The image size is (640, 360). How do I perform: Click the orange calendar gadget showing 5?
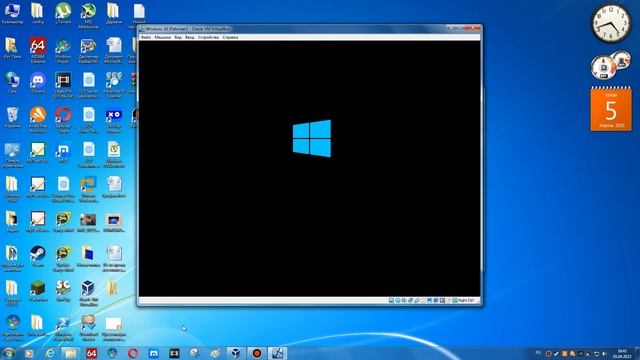coord(611,109)
